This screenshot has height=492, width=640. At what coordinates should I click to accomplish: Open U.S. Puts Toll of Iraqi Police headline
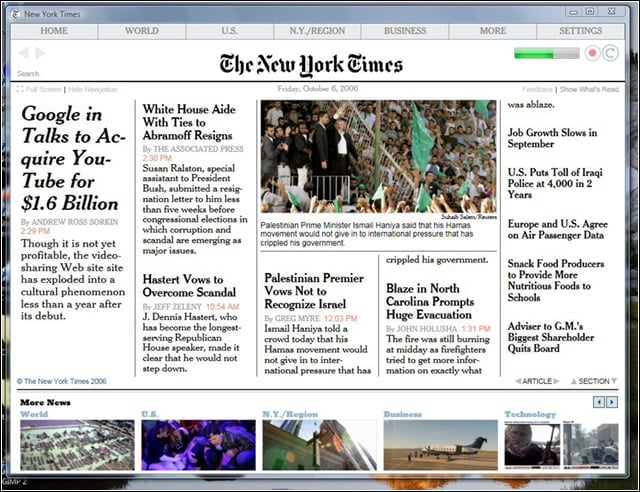pyautogui.click(x=555, y=183)
